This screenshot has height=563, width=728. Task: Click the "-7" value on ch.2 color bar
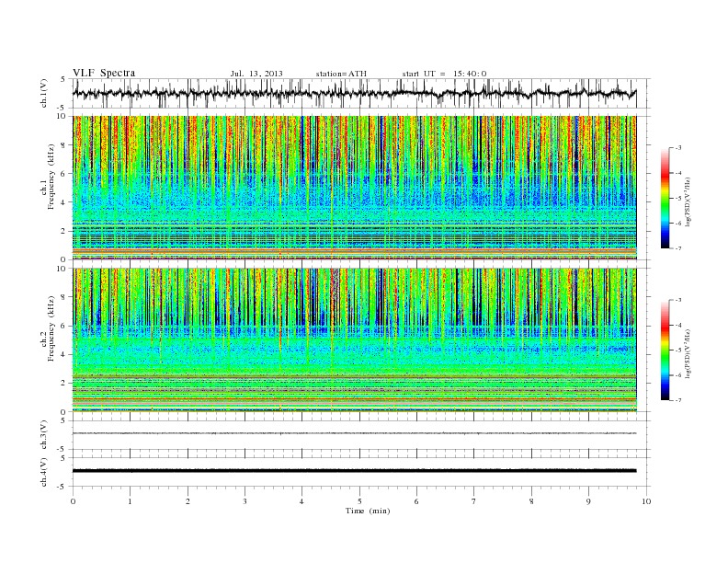678,400
